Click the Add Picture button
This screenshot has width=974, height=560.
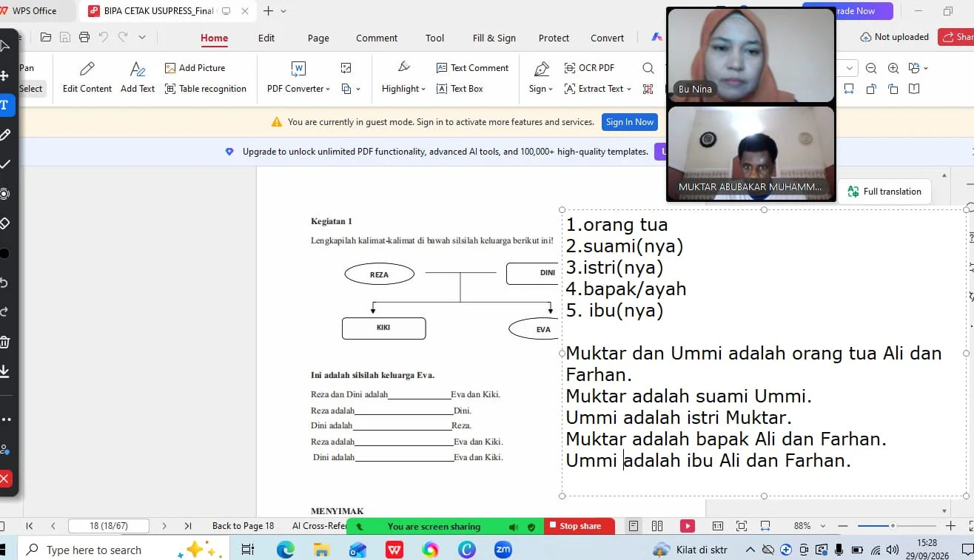tap(195, 67)
